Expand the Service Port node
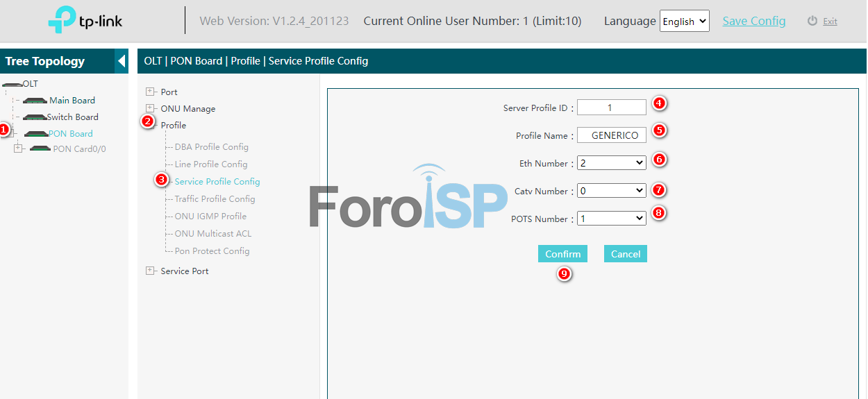Viewport: 868px width, 399px height. 150,271
